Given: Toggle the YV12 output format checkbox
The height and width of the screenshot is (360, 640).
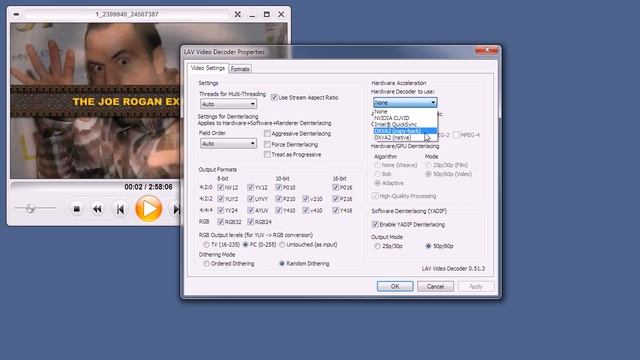Looking at the screenshot, I should (x=251, y=187).
